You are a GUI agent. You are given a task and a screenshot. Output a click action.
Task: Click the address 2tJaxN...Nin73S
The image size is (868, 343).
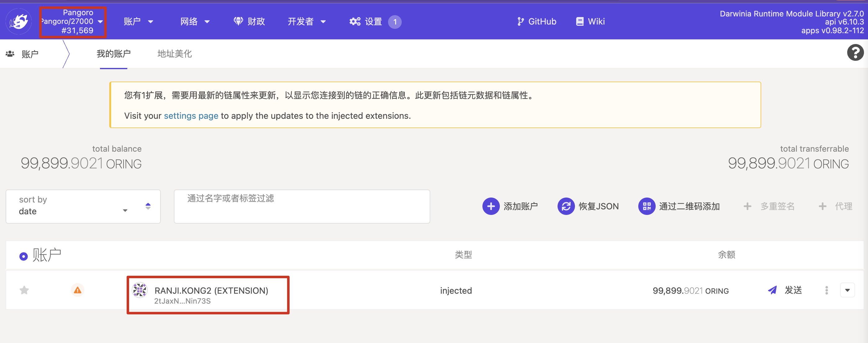coord(182,301)
